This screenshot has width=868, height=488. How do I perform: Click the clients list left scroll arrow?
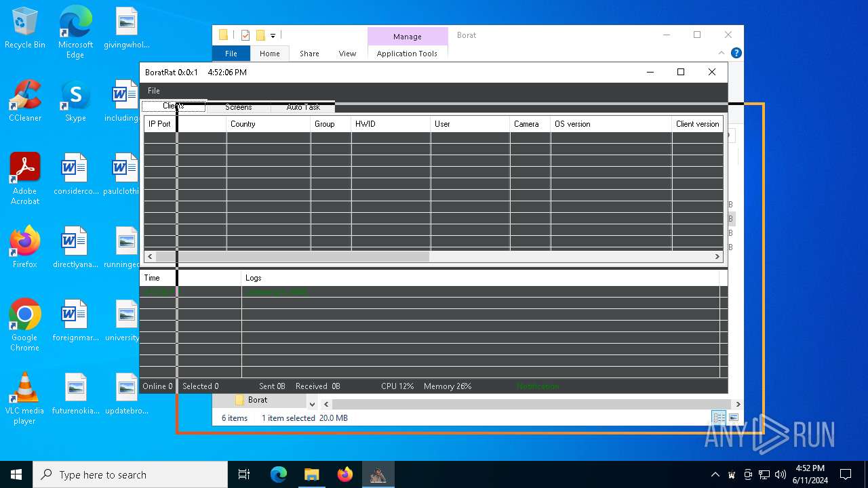[150, 257]
